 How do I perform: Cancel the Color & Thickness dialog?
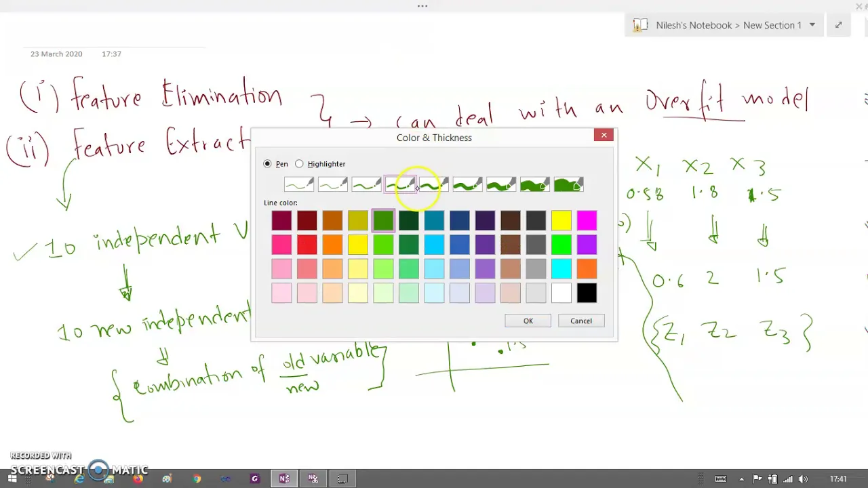581,321
